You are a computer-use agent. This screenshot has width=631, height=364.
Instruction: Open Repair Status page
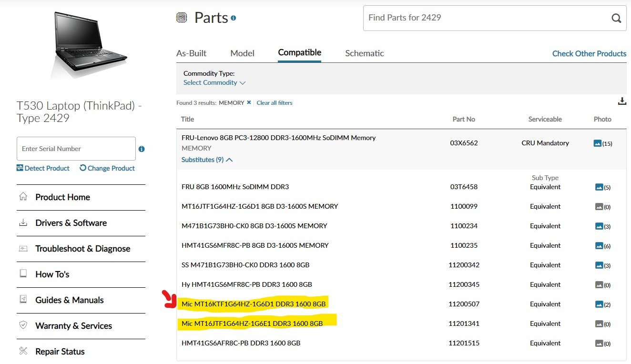click(x=60, y=352)
